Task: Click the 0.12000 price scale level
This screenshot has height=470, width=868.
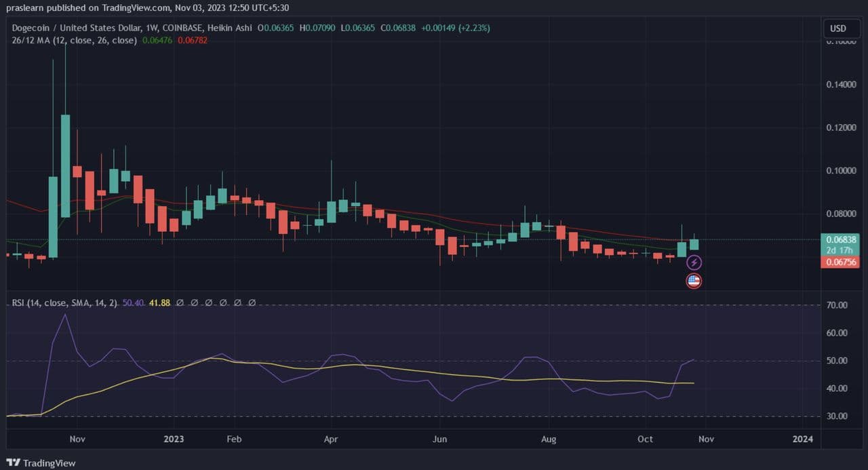Action: 837,128
